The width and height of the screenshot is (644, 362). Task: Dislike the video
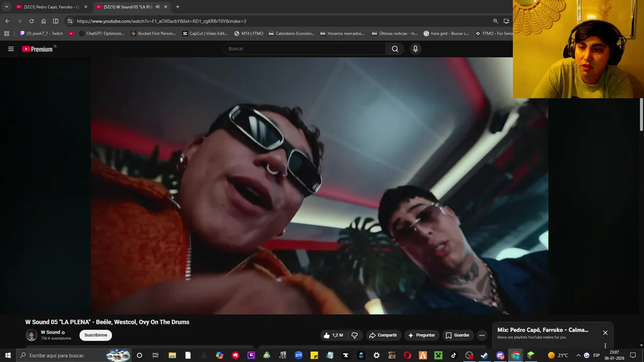355,335
